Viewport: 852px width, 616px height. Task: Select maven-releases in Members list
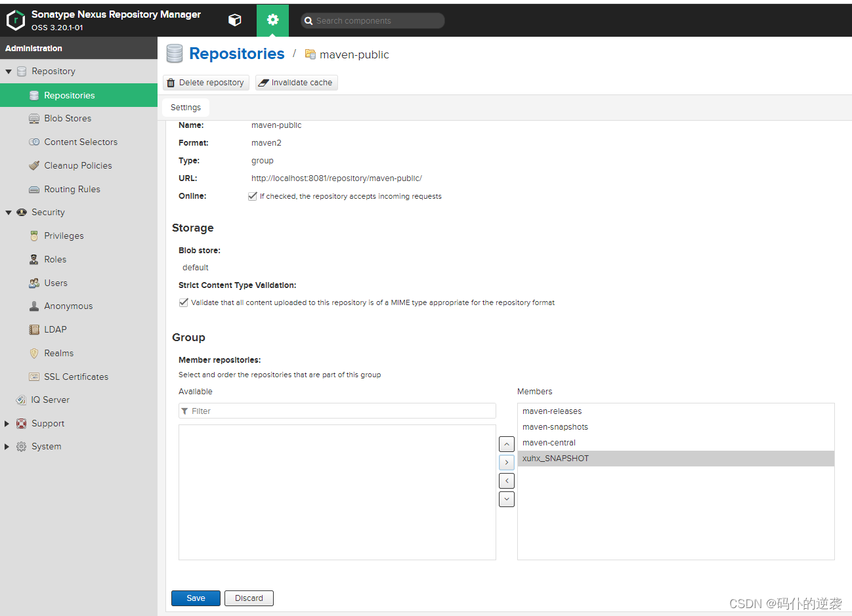click(x=676, y=411)
